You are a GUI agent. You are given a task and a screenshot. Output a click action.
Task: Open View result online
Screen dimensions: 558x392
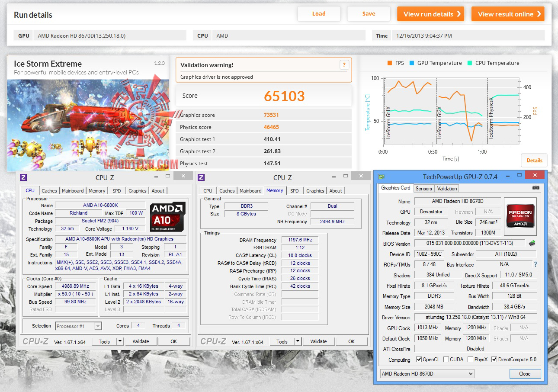pos(508,14)
